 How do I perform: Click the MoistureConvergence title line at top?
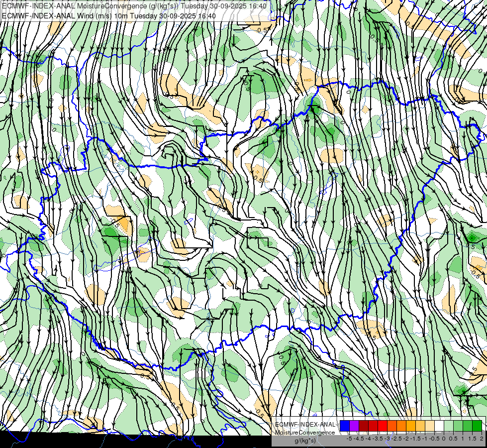click(x=134, y=6)
